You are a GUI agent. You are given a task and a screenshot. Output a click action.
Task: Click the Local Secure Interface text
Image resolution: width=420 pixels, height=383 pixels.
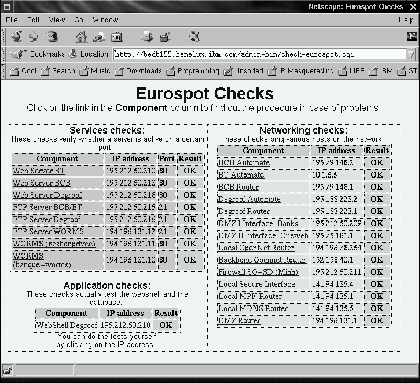click(257, 284)
